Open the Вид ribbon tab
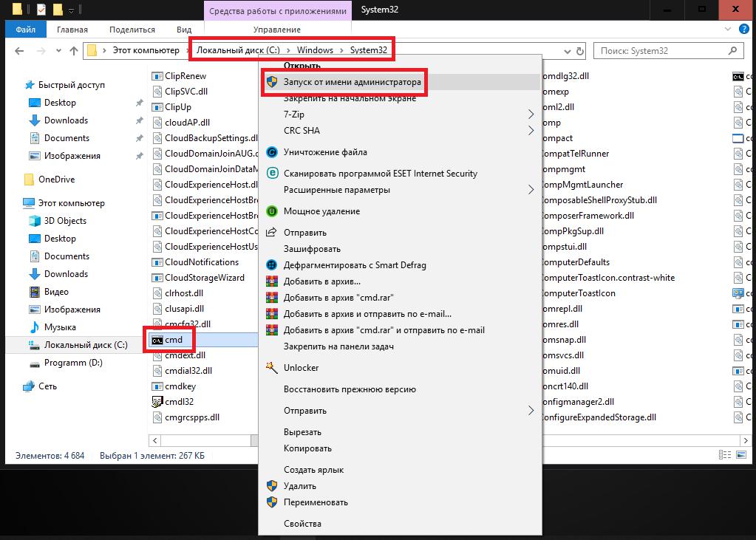Viewport: 756px width, 540px height. [x=184, y=30]
